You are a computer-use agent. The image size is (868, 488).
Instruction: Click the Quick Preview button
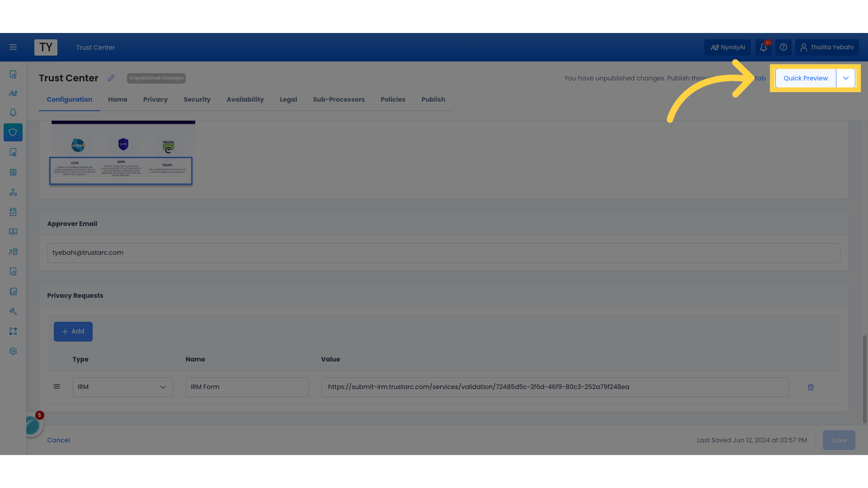point(806,78)
